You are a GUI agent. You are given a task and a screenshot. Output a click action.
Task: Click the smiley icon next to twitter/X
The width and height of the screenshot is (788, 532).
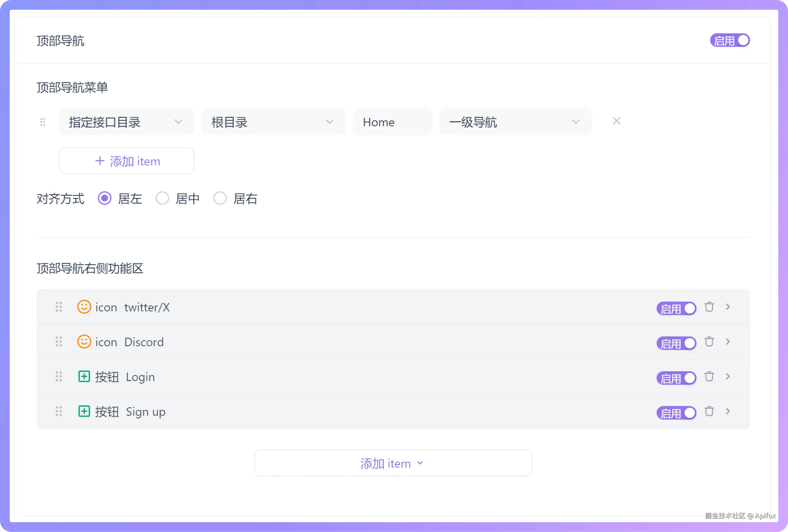[x=84, y=307]
